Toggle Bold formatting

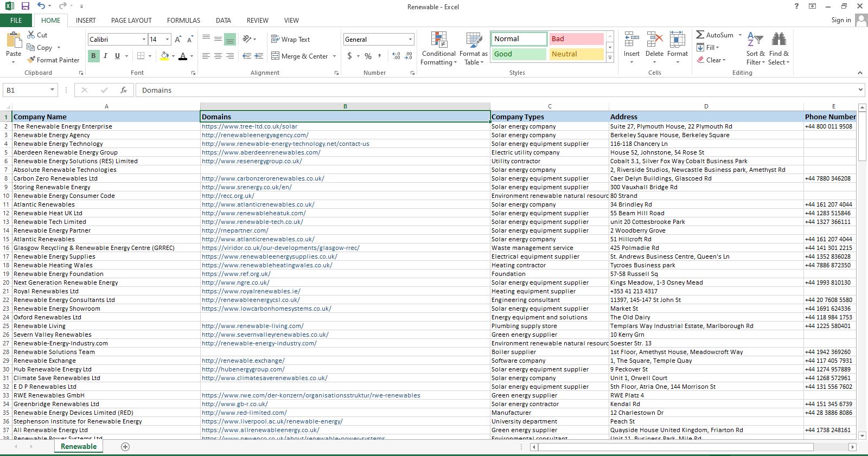coord(93,56)
